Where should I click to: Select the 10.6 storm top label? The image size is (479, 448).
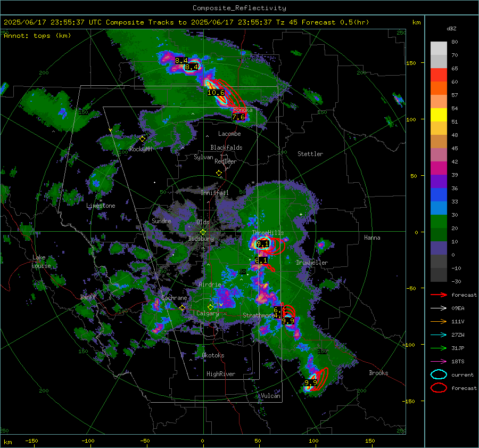pyautogui.click(x=216, y=92)
